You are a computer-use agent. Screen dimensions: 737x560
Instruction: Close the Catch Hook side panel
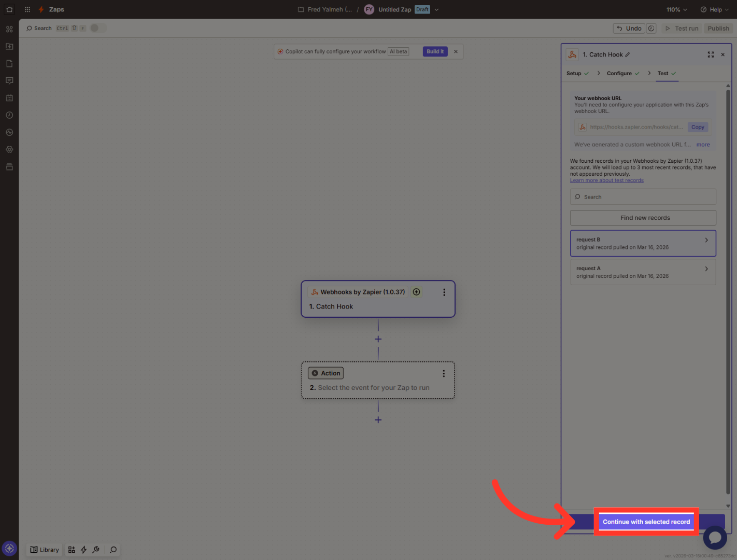tap(722, 54)
